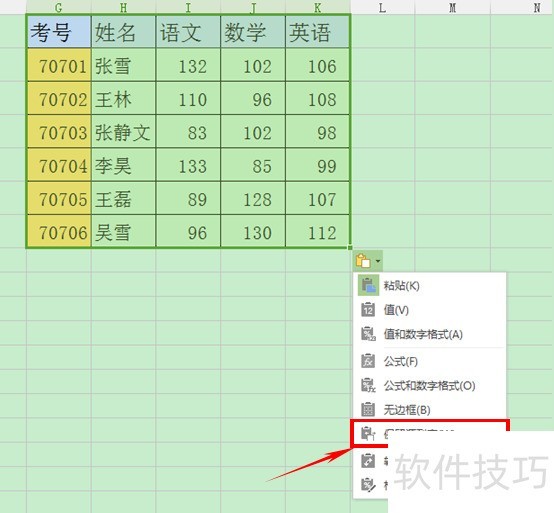Image resolution: width=554 pixels, height=513 pixels.
Task: Select 王林's 英语 score 108
Action: coord(317,98)
